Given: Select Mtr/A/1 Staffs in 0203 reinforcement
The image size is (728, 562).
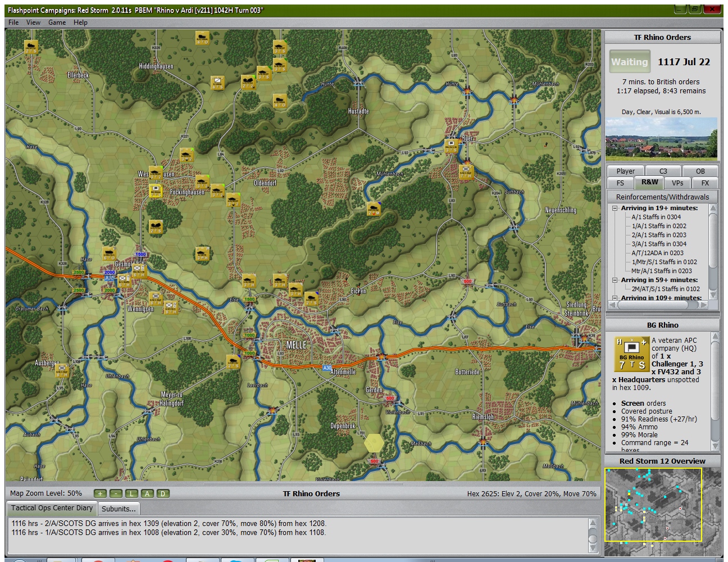Looking at the screenshot, I should tap(661, 271).
